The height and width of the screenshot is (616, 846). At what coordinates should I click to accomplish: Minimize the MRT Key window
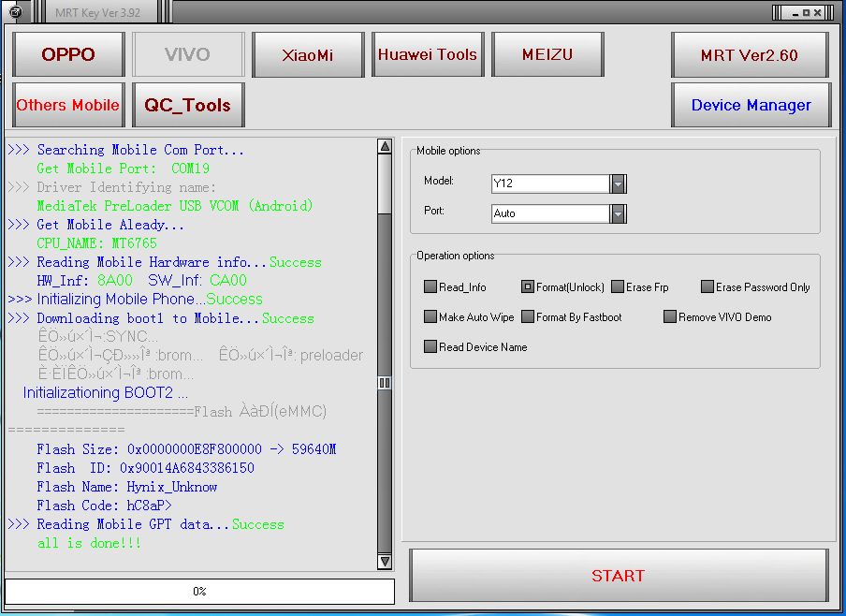795,13
